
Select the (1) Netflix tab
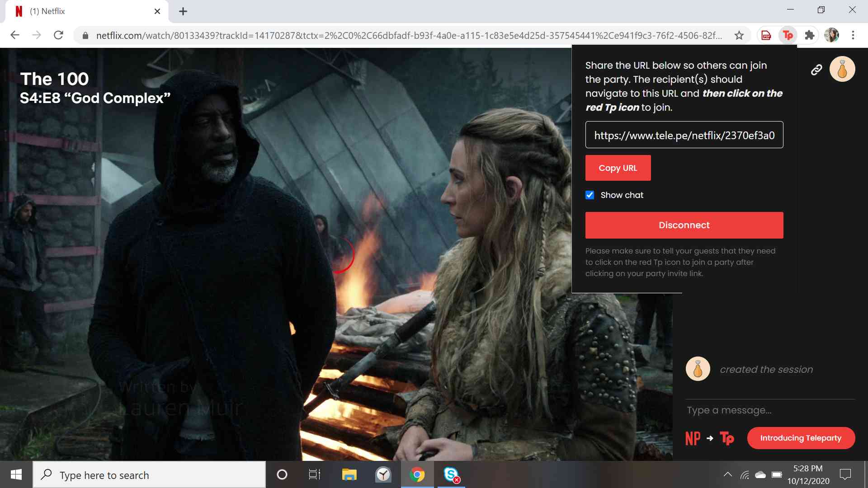[x=87, y=11]
